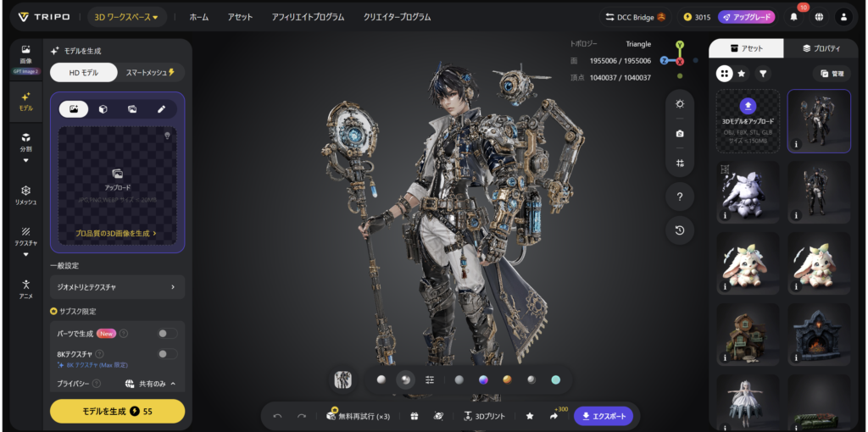Select the モデル sidebar tool
This screenshot has height=432, width=868.
[25, 102]
